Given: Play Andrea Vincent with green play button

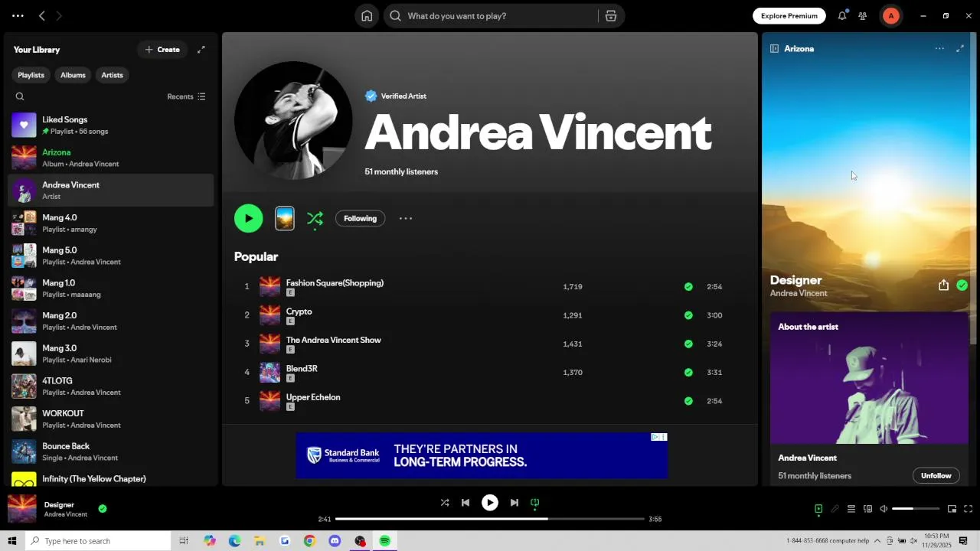Looking at the screenshot, I should pyautogui.click(x=248, y=218).
